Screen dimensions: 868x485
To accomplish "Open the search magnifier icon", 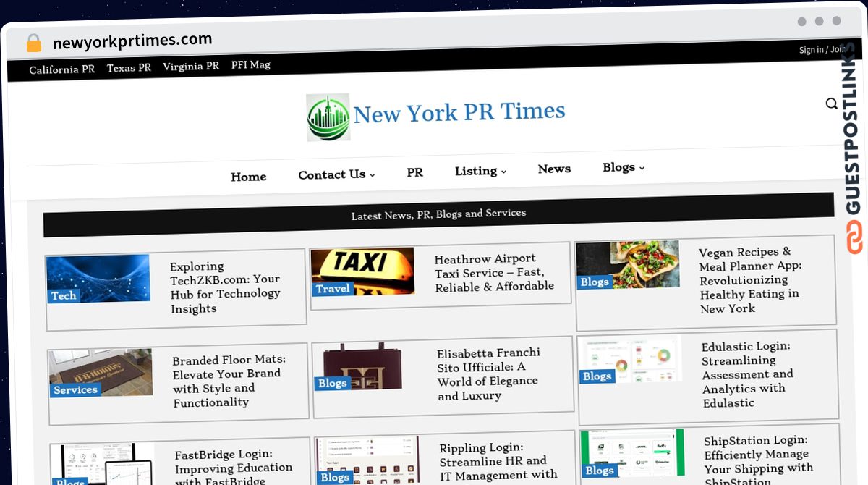I will coord(831,104).
